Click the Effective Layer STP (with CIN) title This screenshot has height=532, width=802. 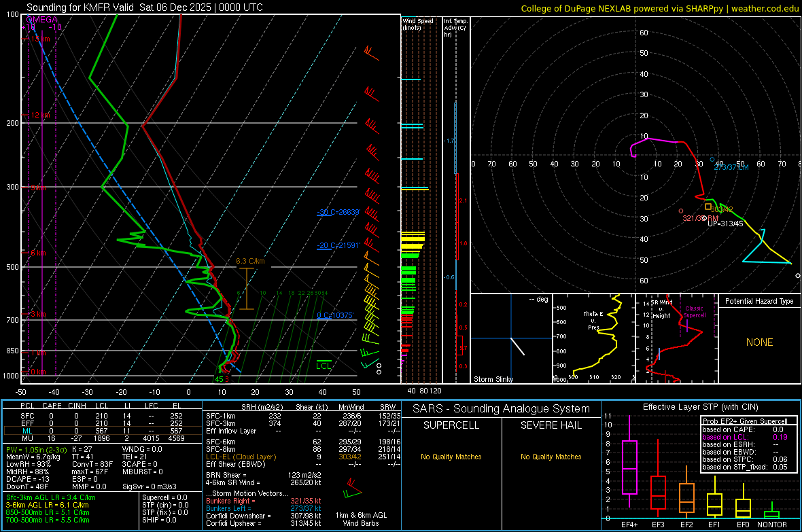tap(700, 407)
